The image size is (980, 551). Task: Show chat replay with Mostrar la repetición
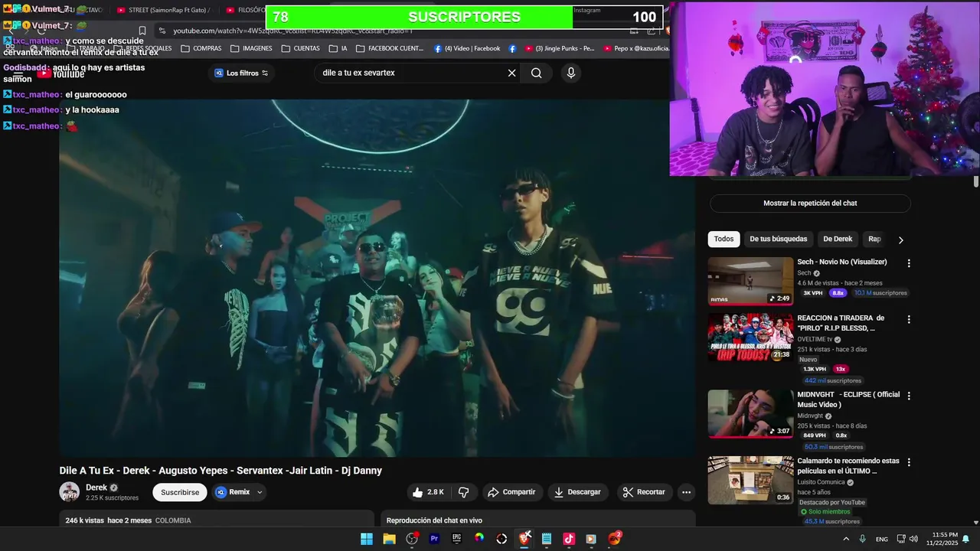pyautogui.click(x=810, y=203)
